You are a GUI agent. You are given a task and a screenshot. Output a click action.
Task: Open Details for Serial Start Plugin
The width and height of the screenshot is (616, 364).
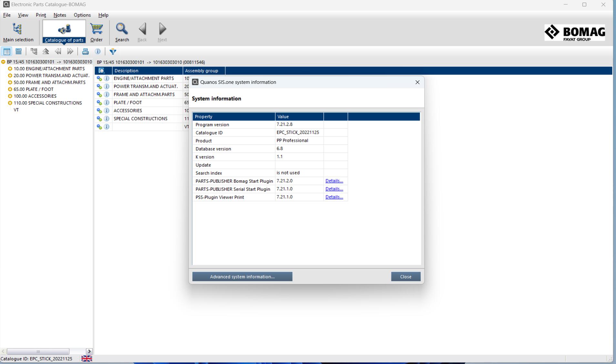[334, 189]
